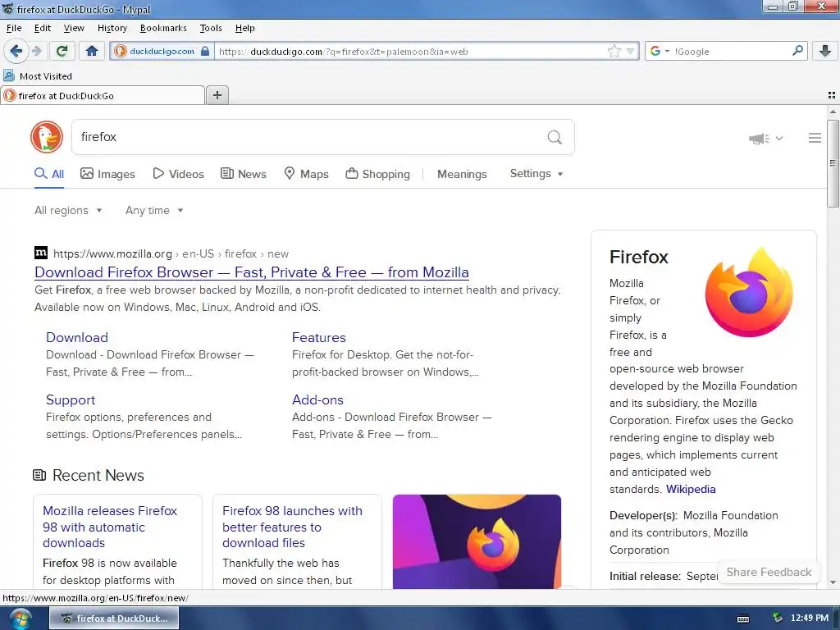This screenshot has height=630, width=840.
Task: Click the magnifier in the Google search box
Action: click(797, 51)
